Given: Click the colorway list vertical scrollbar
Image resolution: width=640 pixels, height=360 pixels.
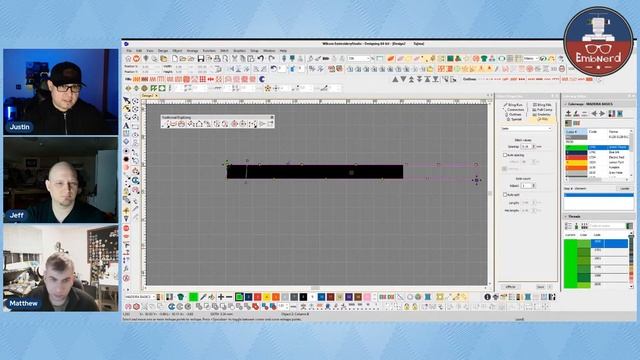Looking at the screenshot, I should pyautogui.click(x=631, y=154).
